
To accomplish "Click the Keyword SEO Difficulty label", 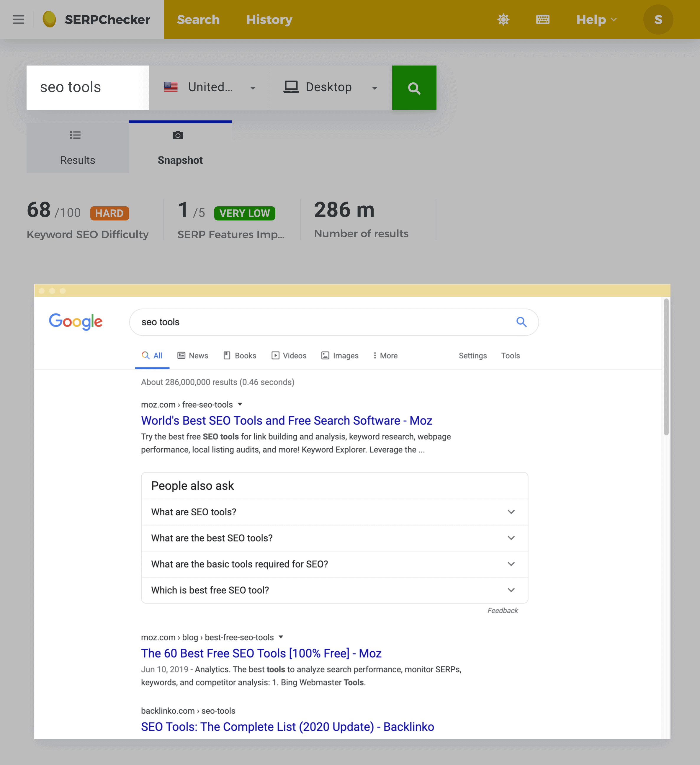I will tap(88, 235).
